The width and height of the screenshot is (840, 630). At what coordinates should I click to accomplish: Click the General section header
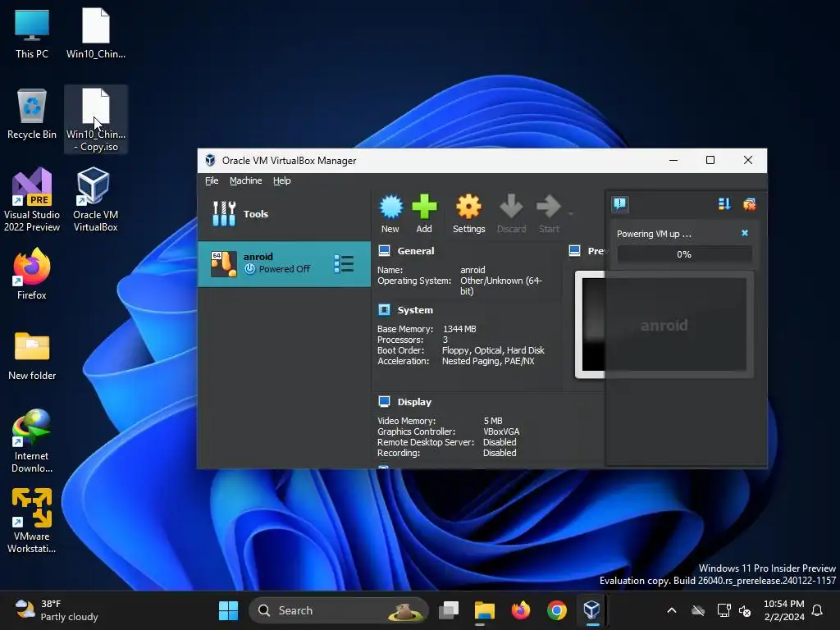tap(416, 251)
